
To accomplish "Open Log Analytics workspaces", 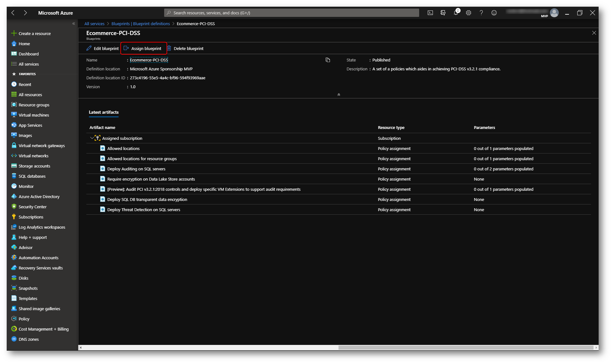I will [x=42, y=227].
